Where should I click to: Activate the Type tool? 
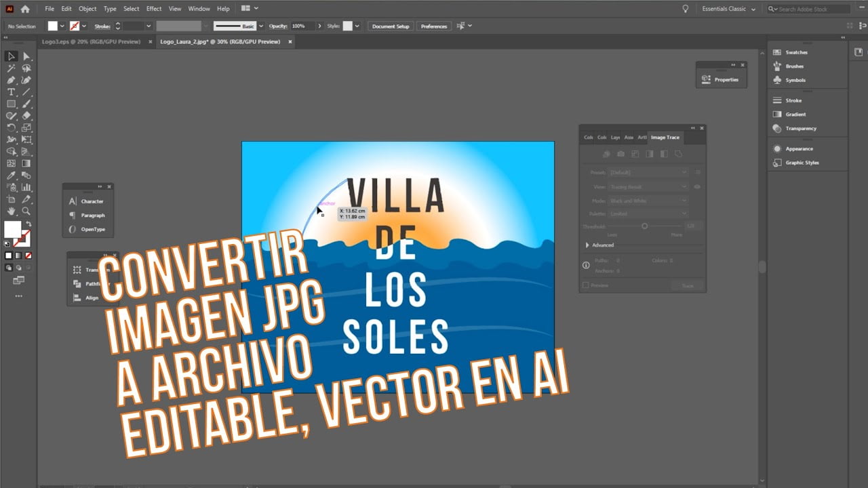point(11,91)
